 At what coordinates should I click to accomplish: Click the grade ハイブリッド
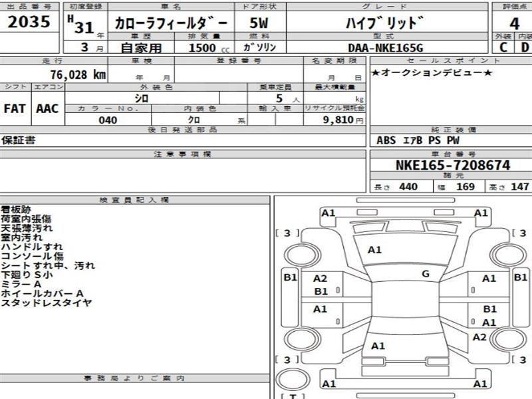click(385, 23)
